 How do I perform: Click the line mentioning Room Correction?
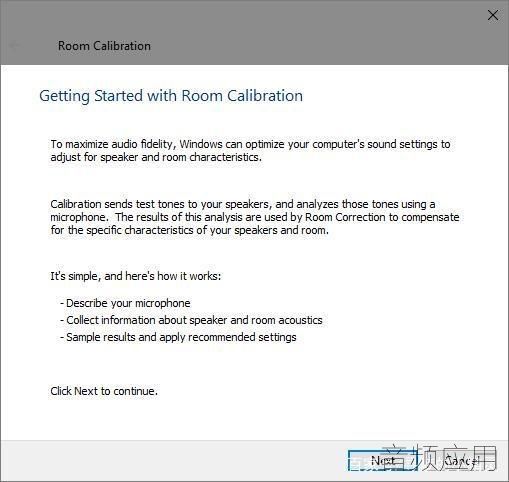255,217
